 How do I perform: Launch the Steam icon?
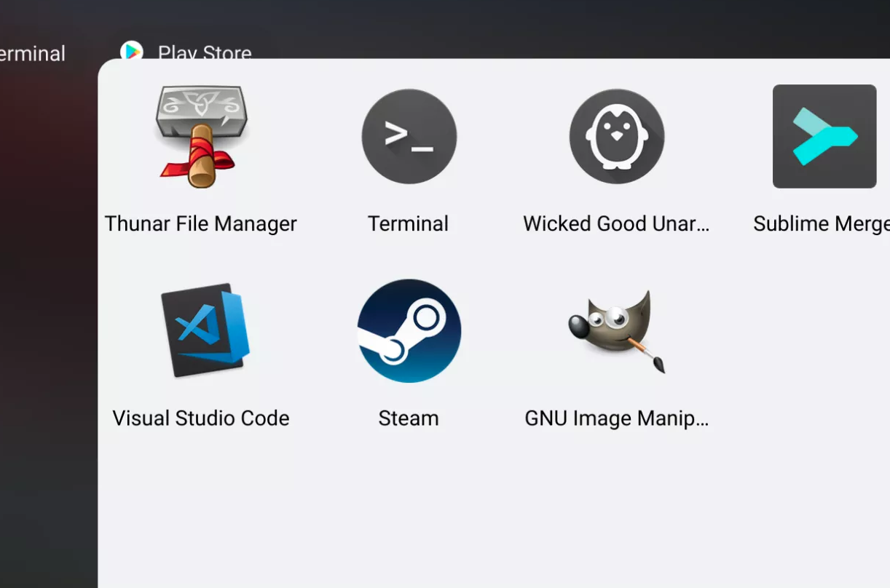409,331
